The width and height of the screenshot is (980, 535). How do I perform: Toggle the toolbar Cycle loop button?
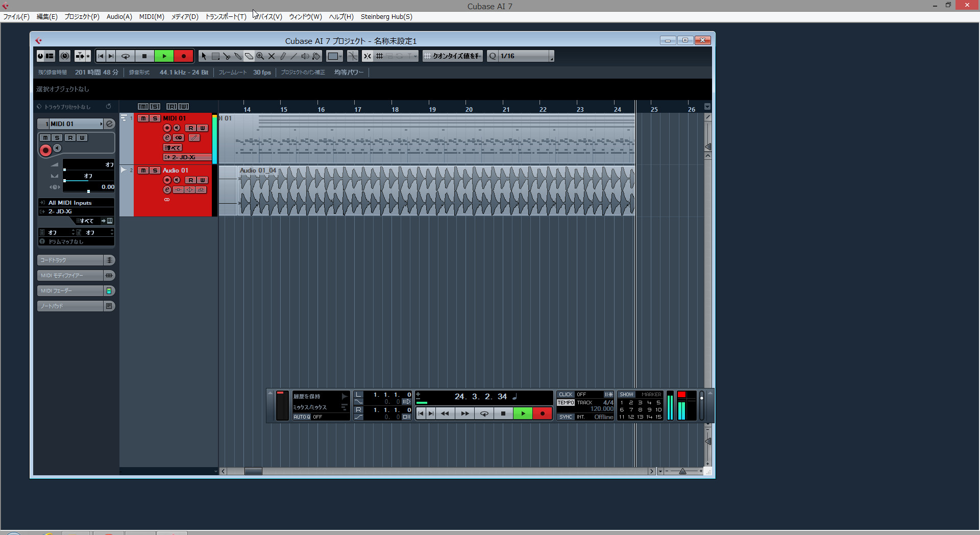tap(126, 56)
